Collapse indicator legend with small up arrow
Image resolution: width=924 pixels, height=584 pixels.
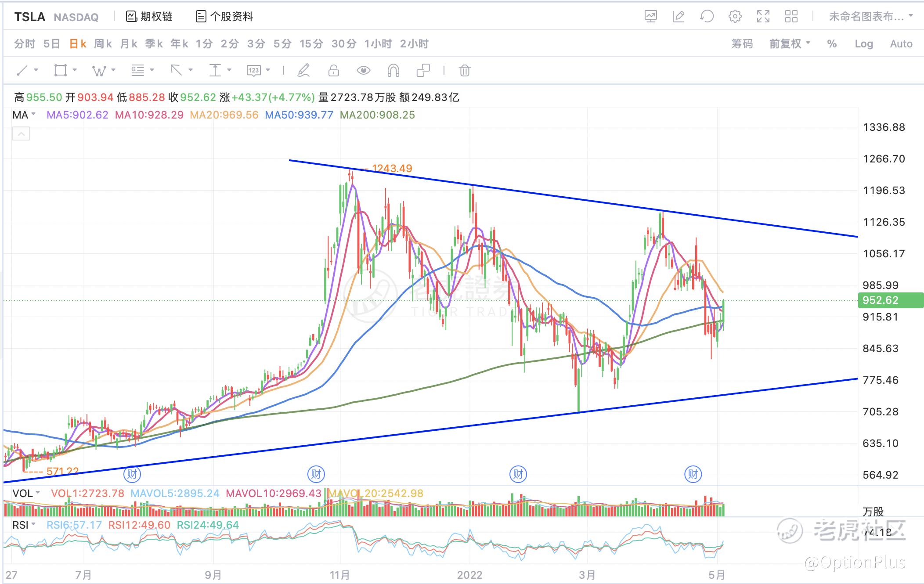[21, 133]
